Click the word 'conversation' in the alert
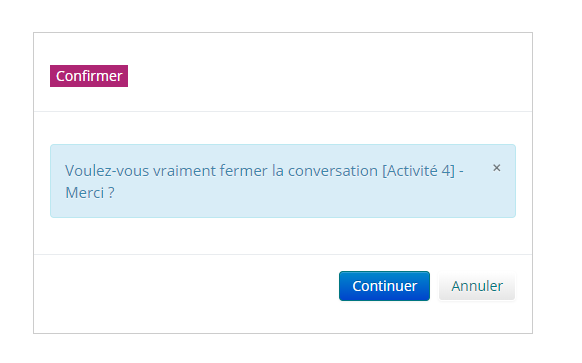The image size is (582, 363). (x=333, y=171)
